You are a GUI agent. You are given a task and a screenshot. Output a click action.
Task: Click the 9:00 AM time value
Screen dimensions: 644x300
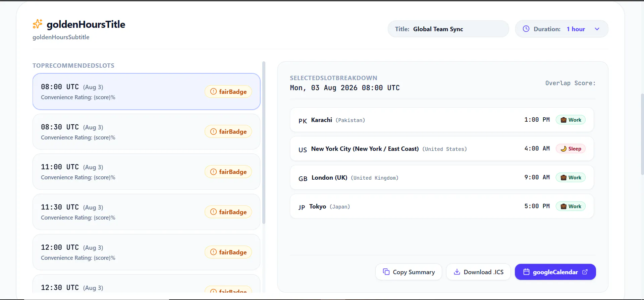click(537, 177)
